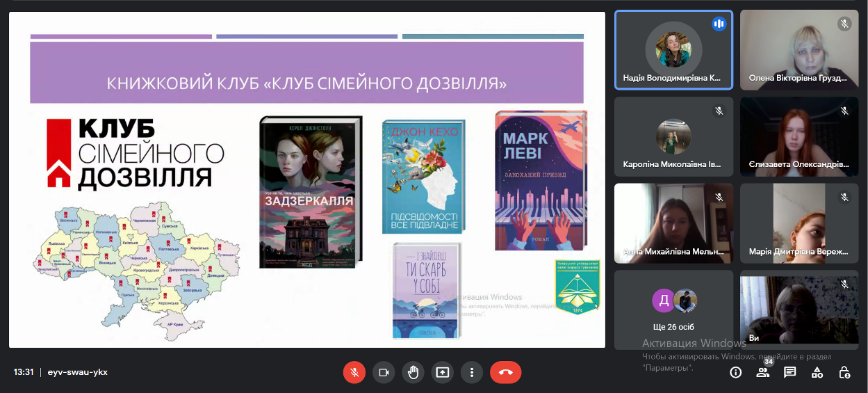The image size is (868, 393).
Task: Select the Анна Михайлівна Мельн participant tile
Action: [673, 223]
